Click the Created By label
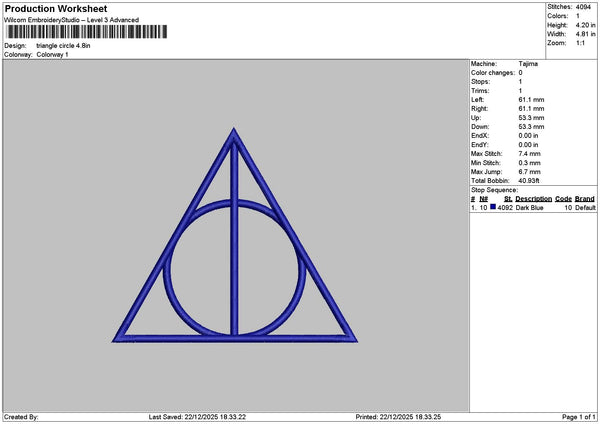600x424 pixels. point(21,417)
